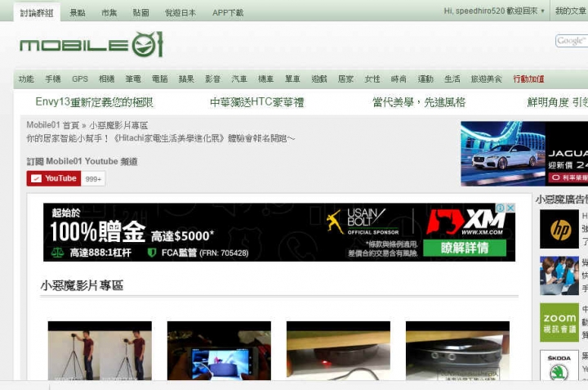Open the office people ad thumbnail
588x390 pixels.
559,276
